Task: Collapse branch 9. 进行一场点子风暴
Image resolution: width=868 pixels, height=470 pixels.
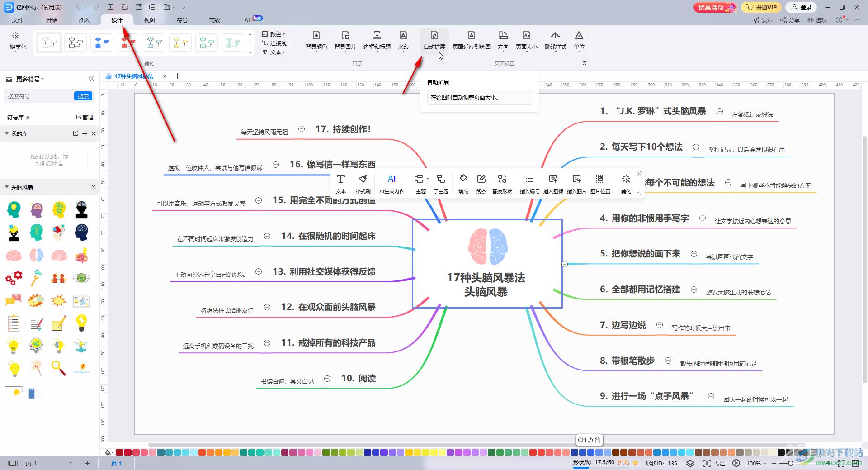Action: click(x=711, y=396)
